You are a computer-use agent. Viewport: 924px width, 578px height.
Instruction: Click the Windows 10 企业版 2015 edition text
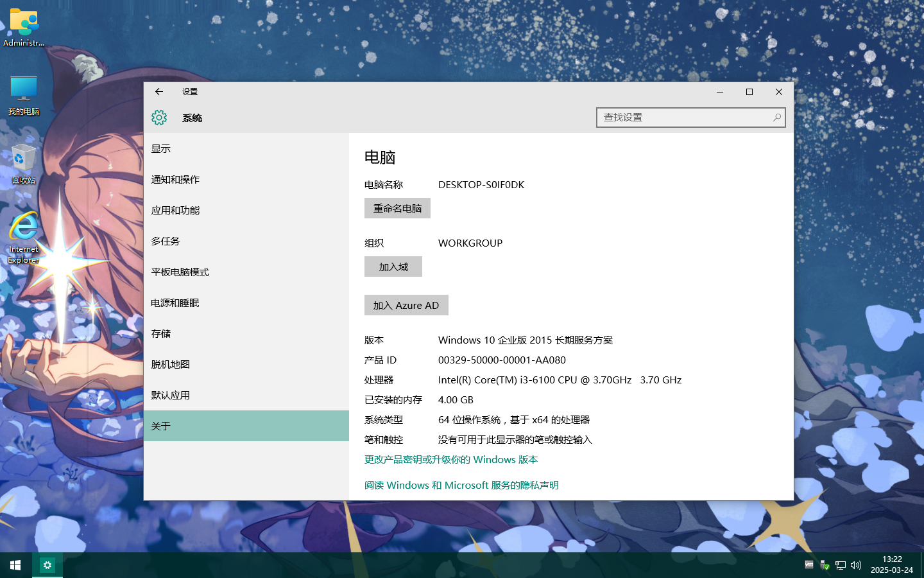click(x=526, y=340)
